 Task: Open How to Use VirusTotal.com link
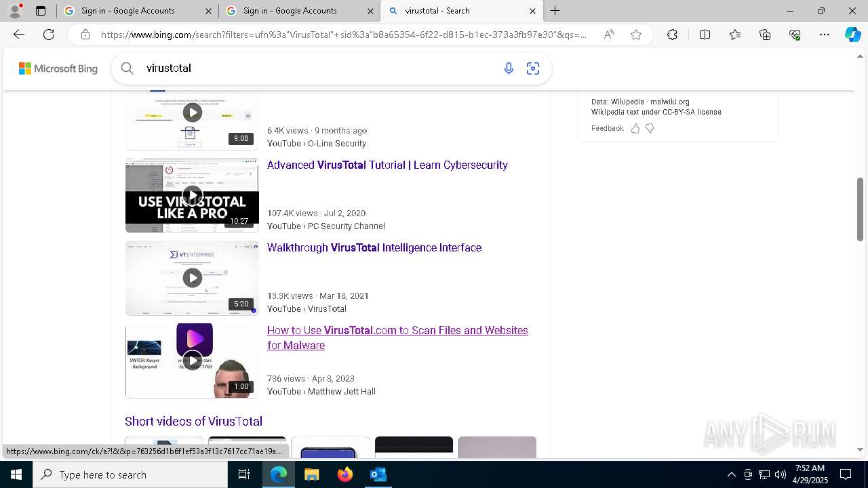(x=397, y=338)
